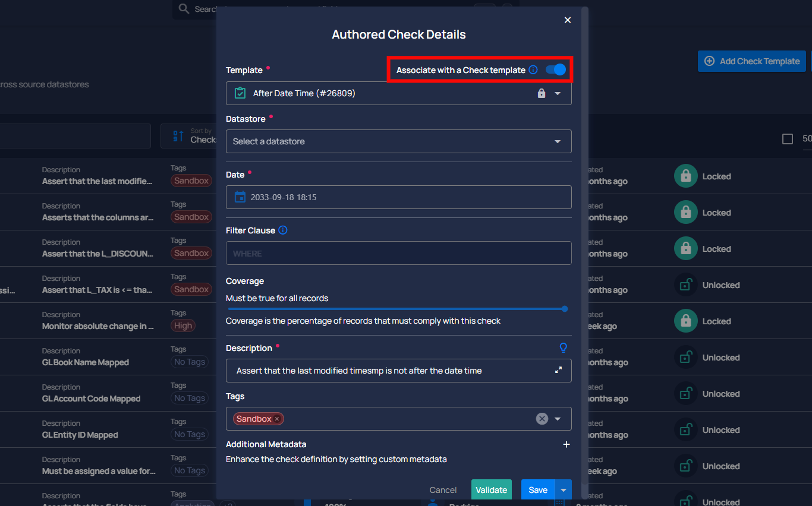The height and width of the screenshot is (506, 812).
Task: Open the Save options dropdown arrow
Action: click(563, 490)
